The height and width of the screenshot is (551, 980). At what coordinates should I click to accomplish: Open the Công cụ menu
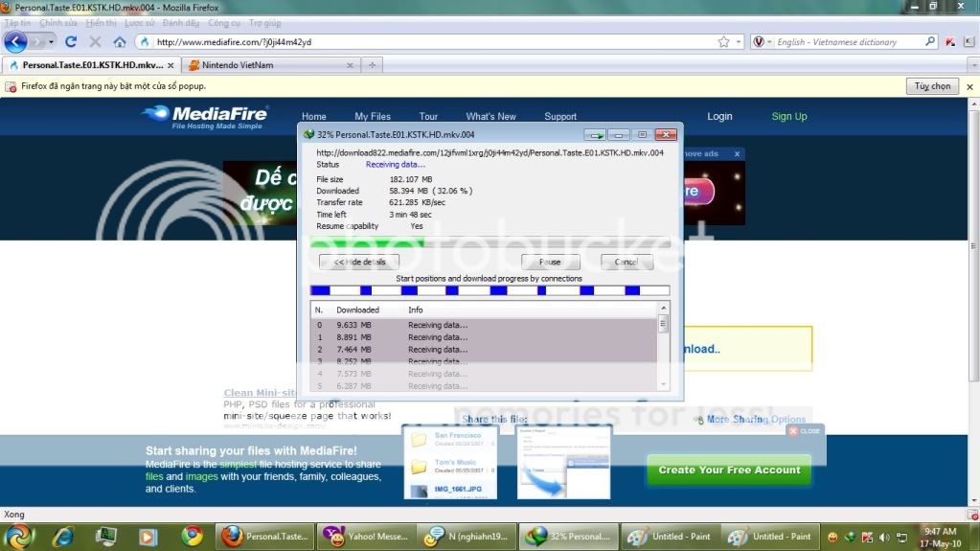tap(224, 23)
